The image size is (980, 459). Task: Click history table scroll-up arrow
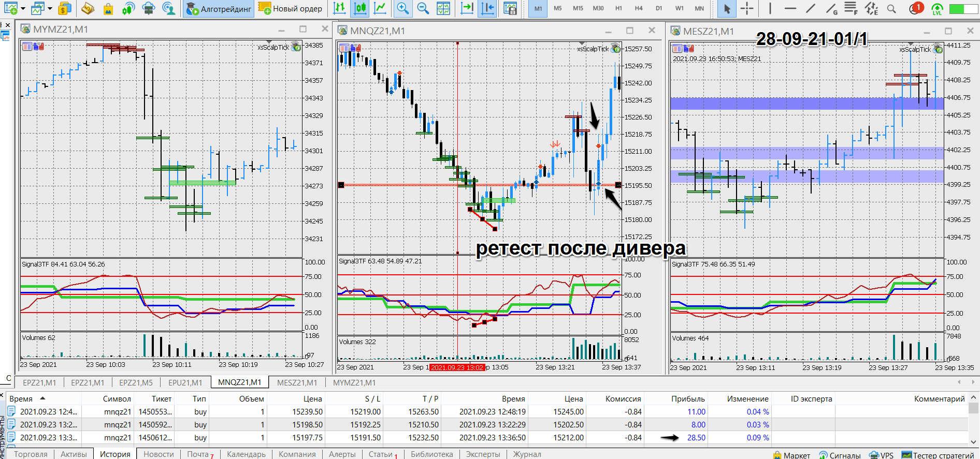coord(974,397)
